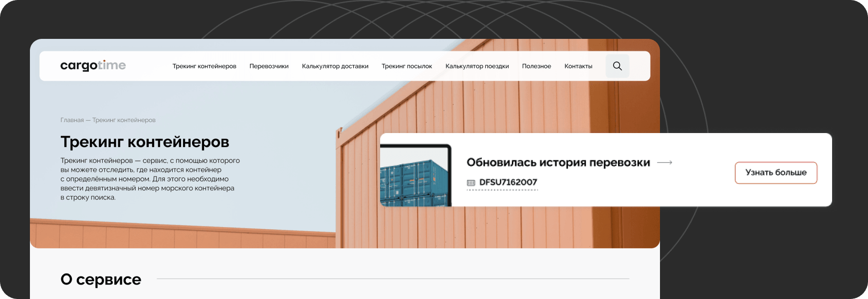The width and height of the screenshot is (868, 299).
Task: Click the container icon beside DFSU7162007
Action: coord(471,183)
